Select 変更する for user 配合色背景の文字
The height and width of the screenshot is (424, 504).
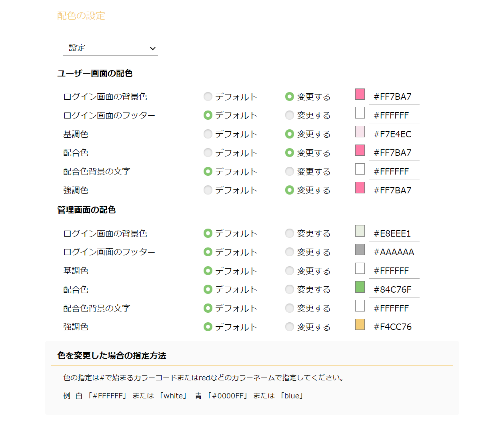[x=290, y=171]
